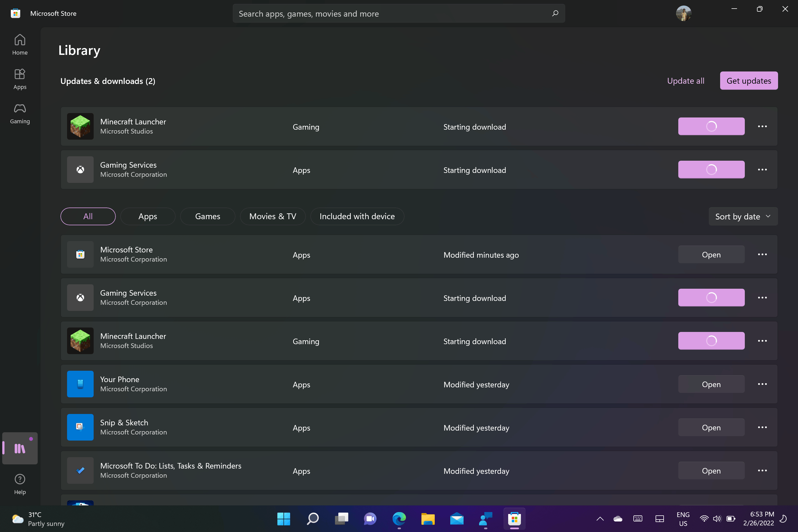Click the Microsoft Store app icon
This screenshot has height=532, width=798.
(80, 254)
